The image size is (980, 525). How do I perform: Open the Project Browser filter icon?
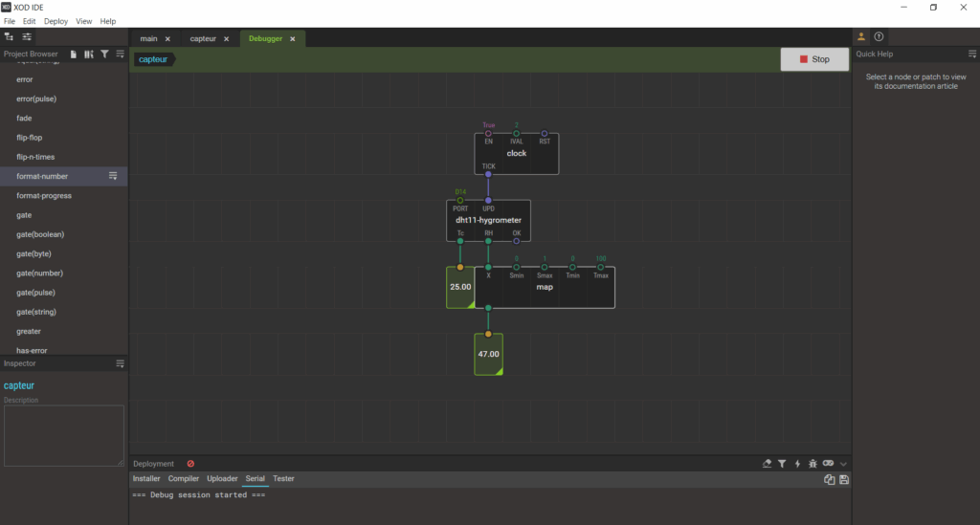(104, 55)
